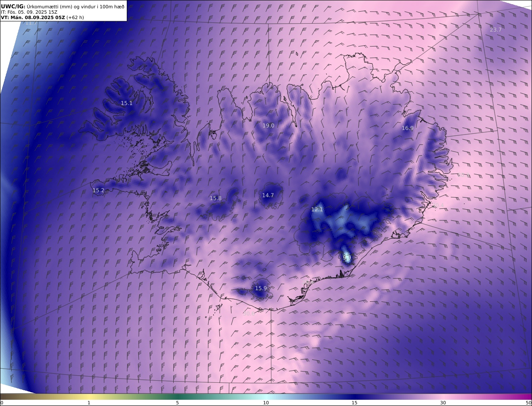532x406 pixels.
Task: Click the 19.0 value in north Iceland
Action: click(268, 125)
